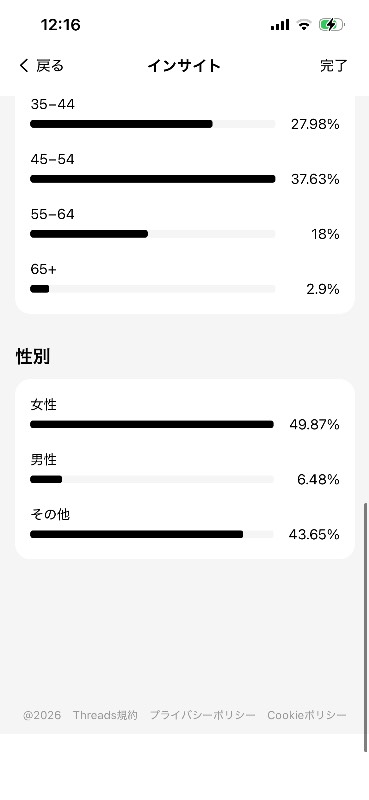Image resolution: width=369 pixels, height=800 pixels.
Task: Tap the cellular signal bars icon
Action: 280,24
